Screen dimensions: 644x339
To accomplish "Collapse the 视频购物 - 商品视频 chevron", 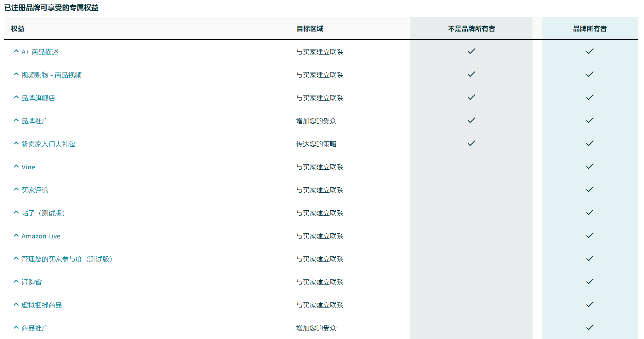I will (x=16, y=74).
